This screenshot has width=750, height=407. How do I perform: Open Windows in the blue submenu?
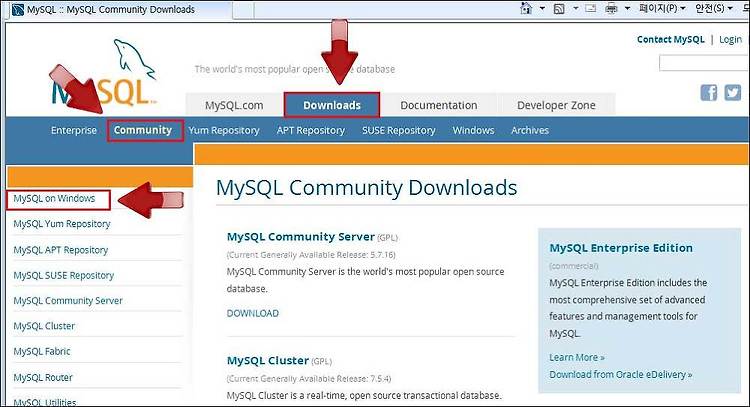[x=473, y=130]
